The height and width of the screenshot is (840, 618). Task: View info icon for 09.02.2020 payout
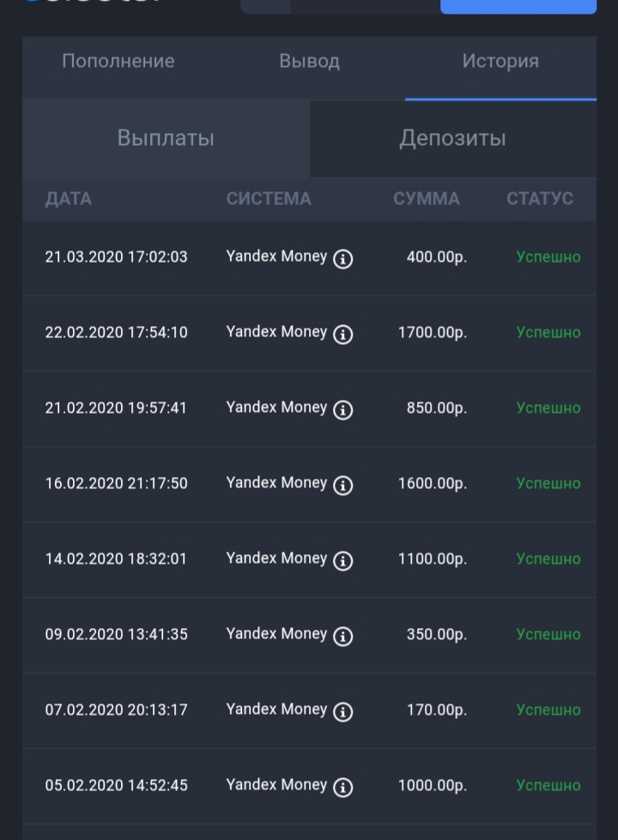342,637
